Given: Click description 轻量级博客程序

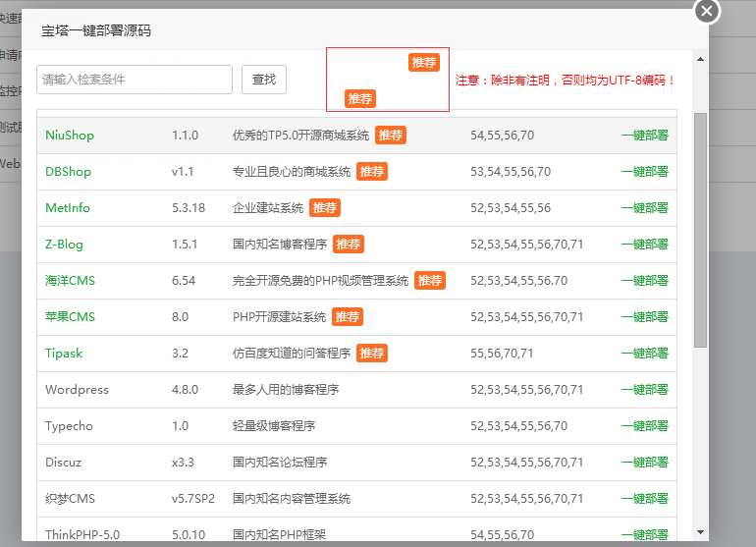Looking at the screenshot, I should [274, 426].
